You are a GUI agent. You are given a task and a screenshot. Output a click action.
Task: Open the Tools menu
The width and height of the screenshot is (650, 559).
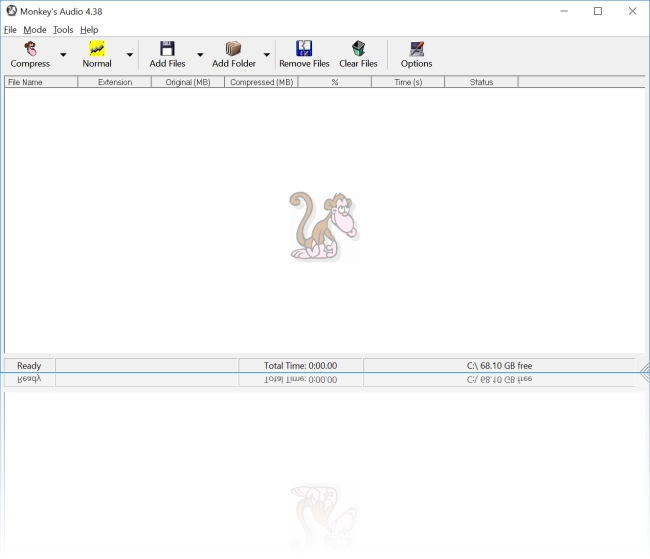coord(63,30)
